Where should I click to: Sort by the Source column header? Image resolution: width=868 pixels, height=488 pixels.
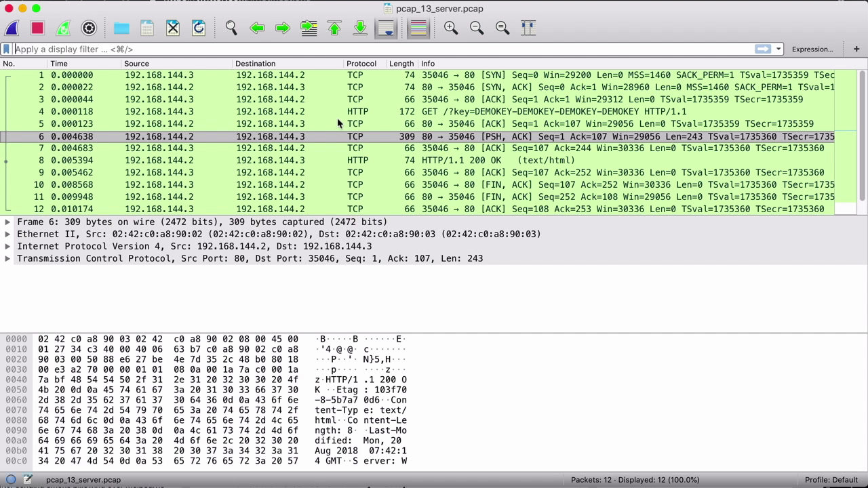(176, 64)
